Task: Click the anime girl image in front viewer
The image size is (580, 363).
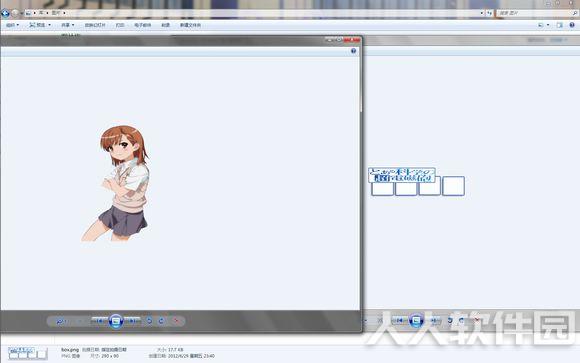Action: click(x=116, y=184)
